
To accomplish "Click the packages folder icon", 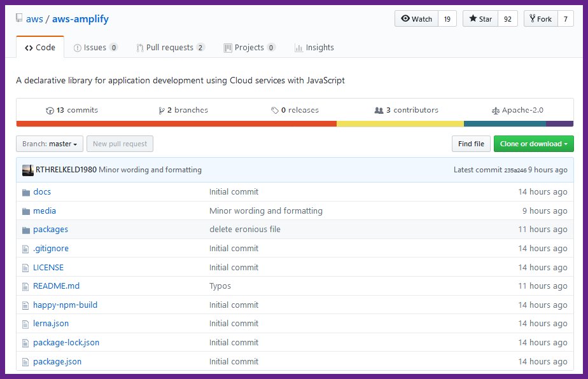I will pyautogui.click(x=26, y=230).
